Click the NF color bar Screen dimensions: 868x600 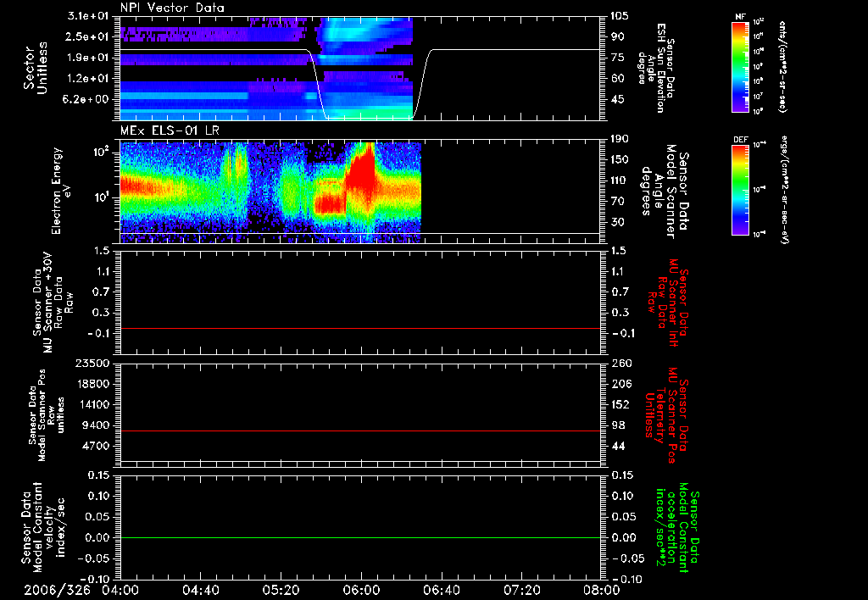click(x=740, y=67)
